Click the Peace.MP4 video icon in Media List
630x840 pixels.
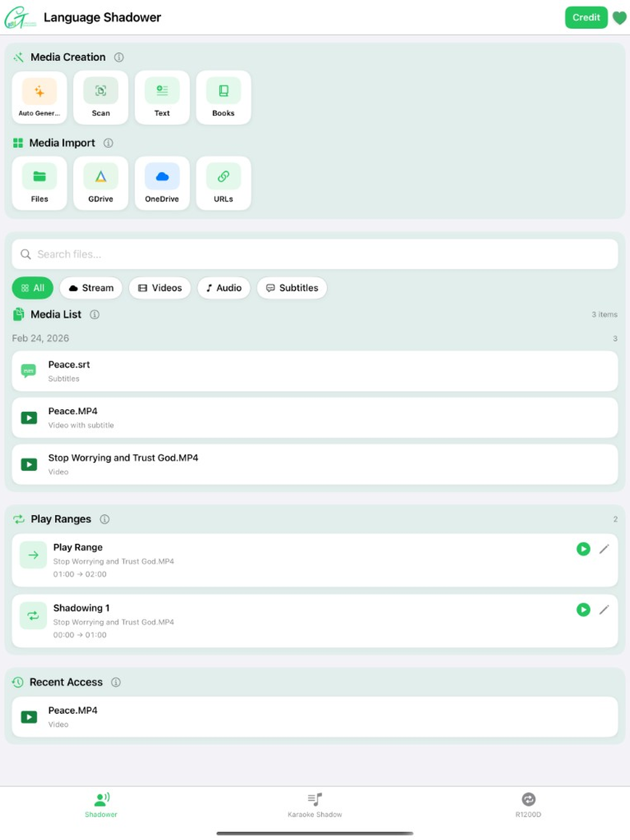click(29, 418)
